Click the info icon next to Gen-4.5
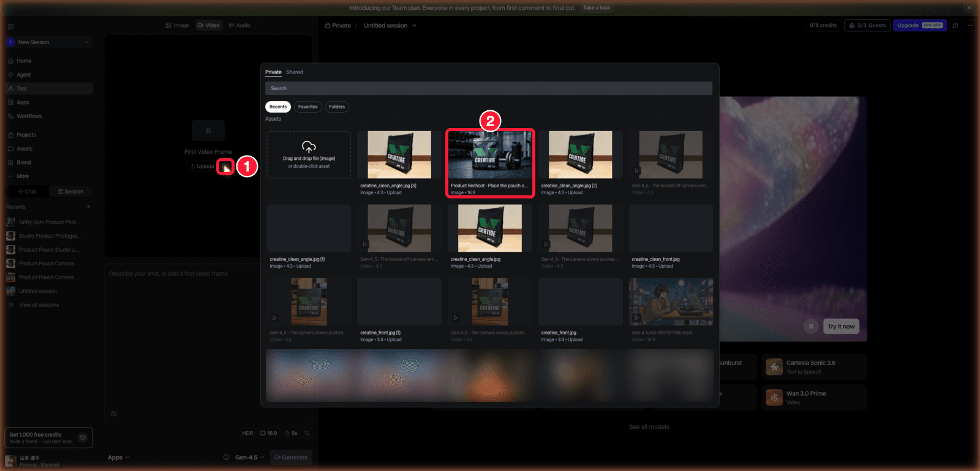 226,458
